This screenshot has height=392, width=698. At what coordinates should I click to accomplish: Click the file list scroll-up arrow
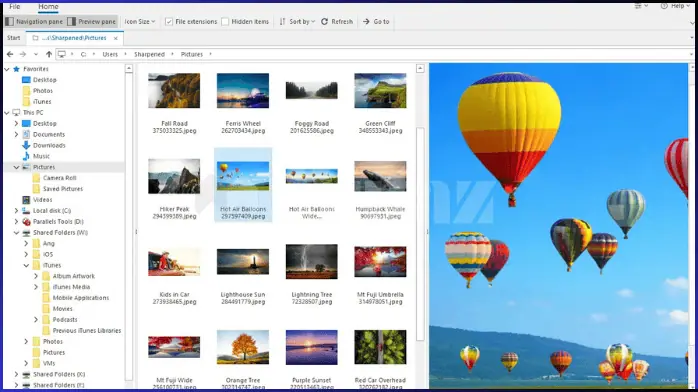(420, 69)
